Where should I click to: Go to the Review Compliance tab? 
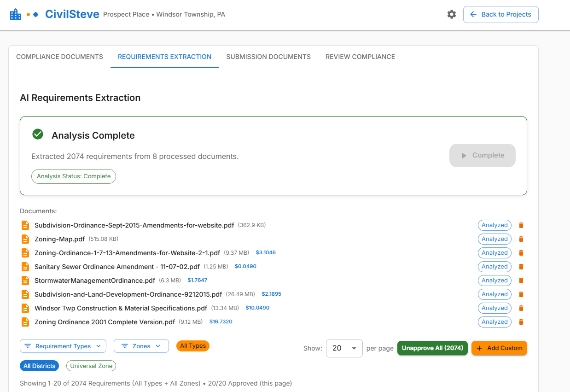[x=360, y=57]
